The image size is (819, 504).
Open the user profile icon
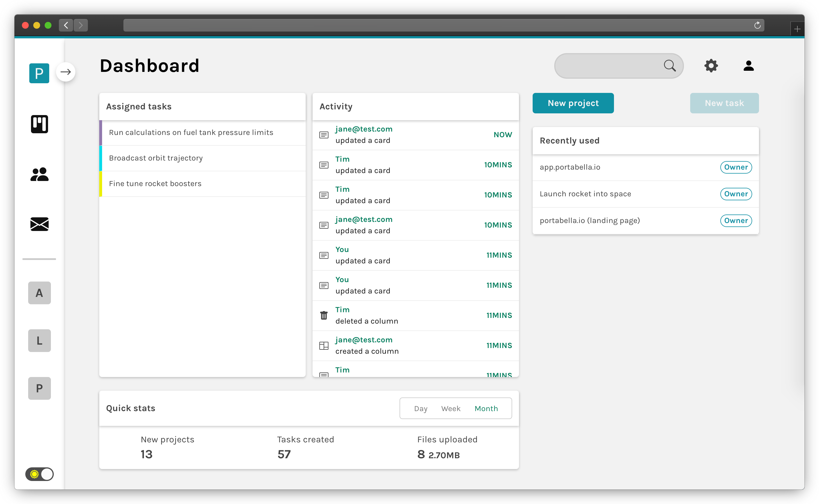click(748, 66)
